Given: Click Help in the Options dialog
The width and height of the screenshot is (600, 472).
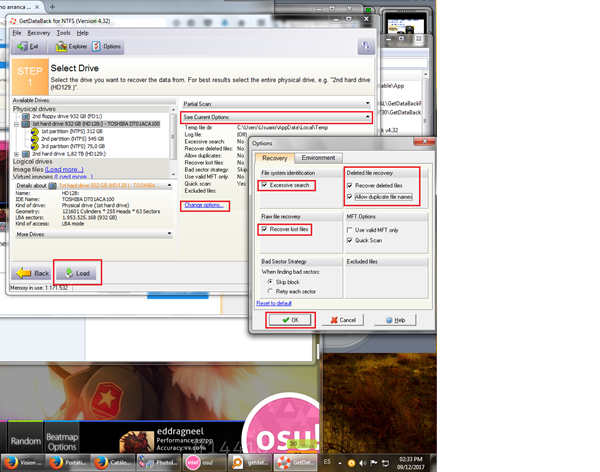Looking at the screenshot, I should pyautogui.click(x=395, y=320).
